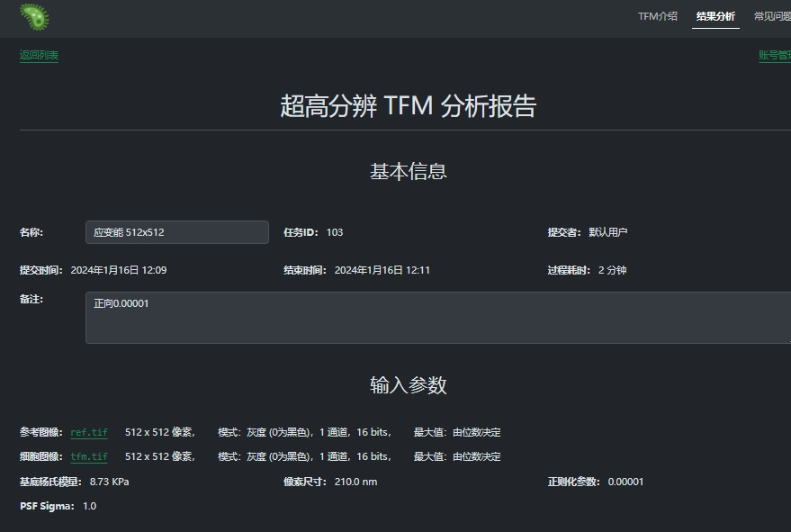Screen dimensions: 791x532
Task: Edit the 名称 field with 应变能 512x512
Action: click(177, 232)
